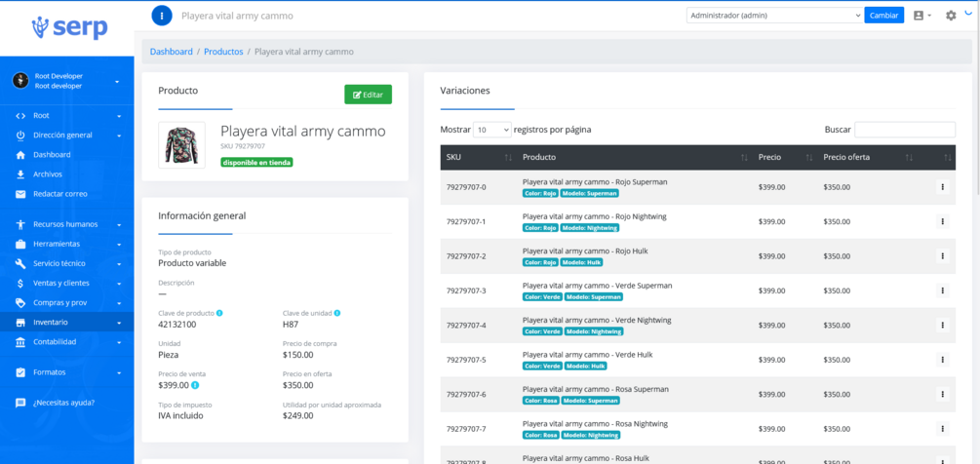Expand the Compras y prov menu
The width and height of the screenshot is (980, 464).
pyautogui.click(x=119, y=303)
